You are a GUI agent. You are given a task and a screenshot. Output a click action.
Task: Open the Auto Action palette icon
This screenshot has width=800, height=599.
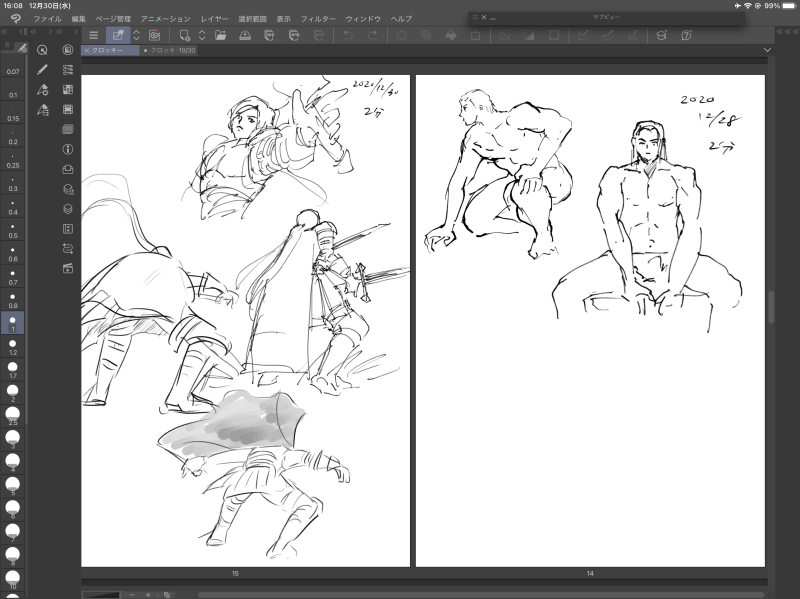click(68, 248)
